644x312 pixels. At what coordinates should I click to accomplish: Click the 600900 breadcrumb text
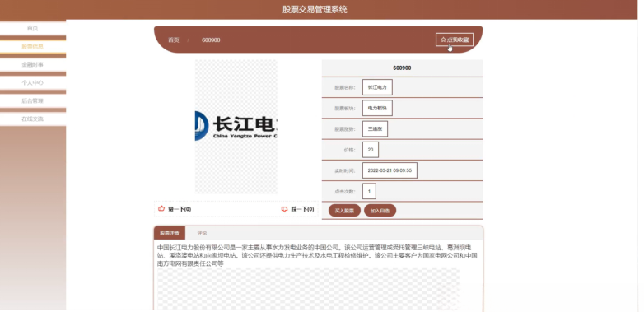211,40
